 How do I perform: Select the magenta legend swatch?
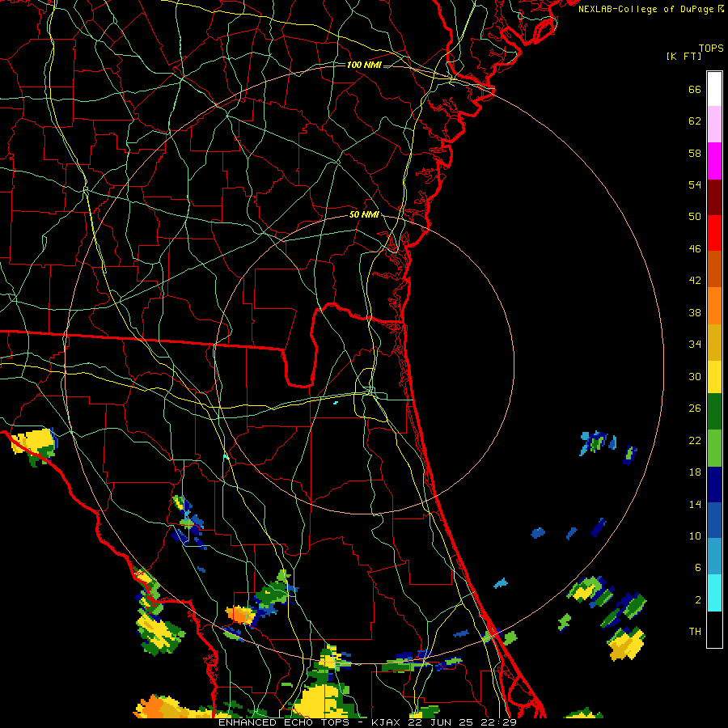tap(714, 161)
